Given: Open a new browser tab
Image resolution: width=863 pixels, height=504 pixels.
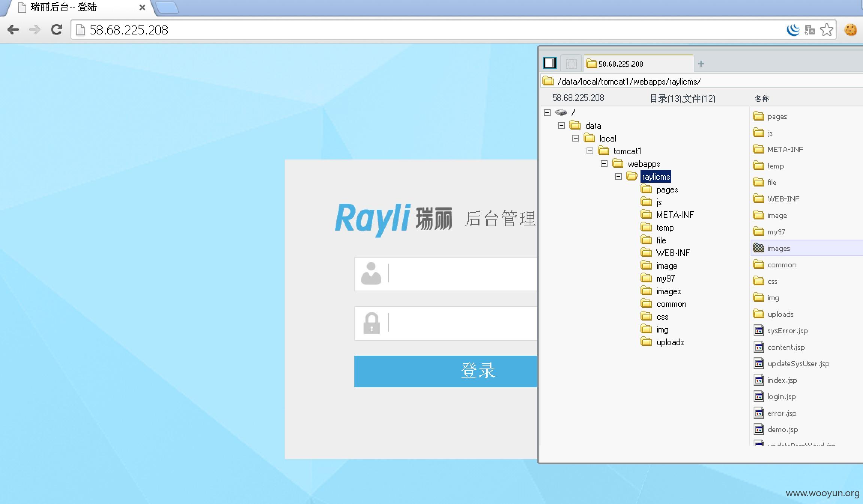Looking at the screenshot, I should [167, 7].
